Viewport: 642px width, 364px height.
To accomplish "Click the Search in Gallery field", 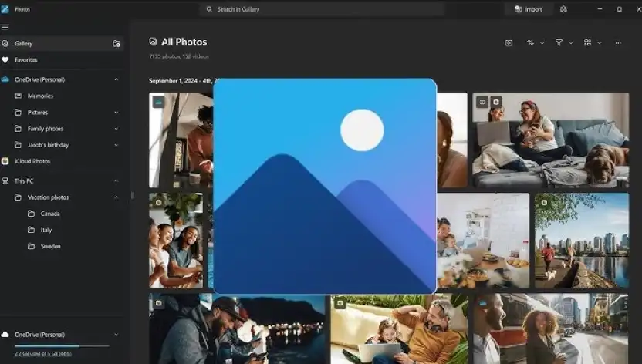I will click(x=322, y=9).
